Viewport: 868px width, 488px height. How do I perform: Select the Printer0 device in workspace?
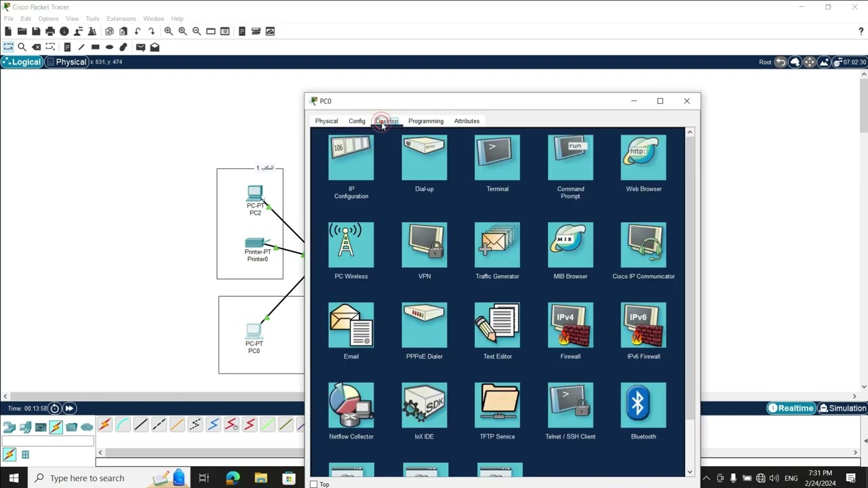(x=258, y=249)
